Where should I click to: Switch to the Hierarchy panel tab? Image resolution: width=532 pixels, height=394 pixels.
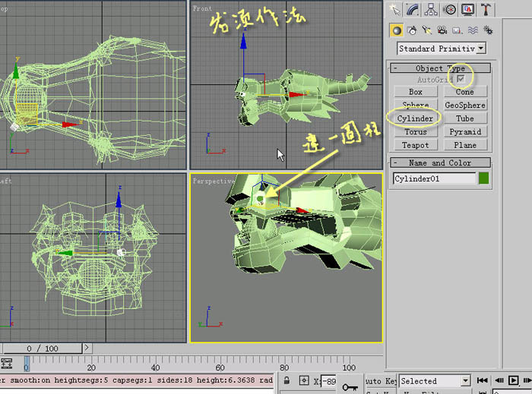[431, 9]
